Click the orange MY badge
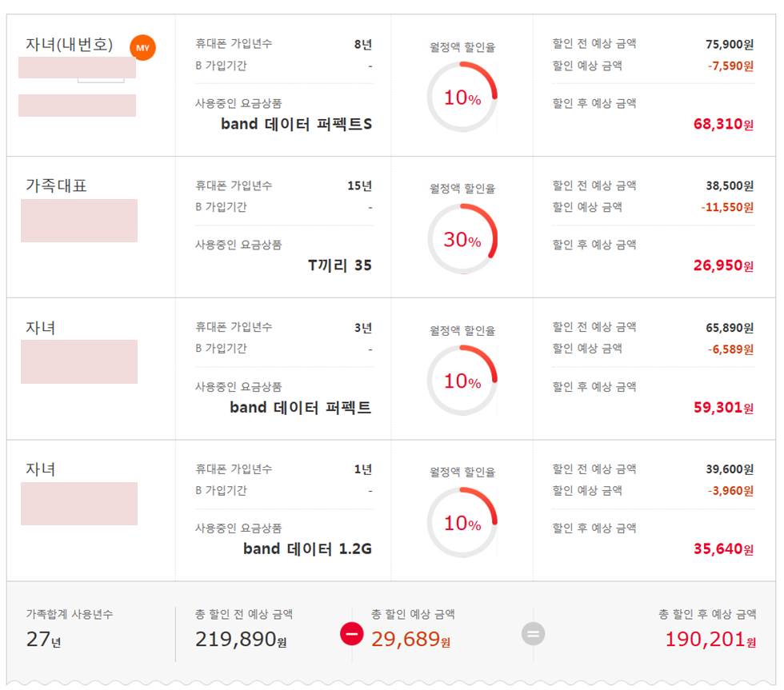 142,48
